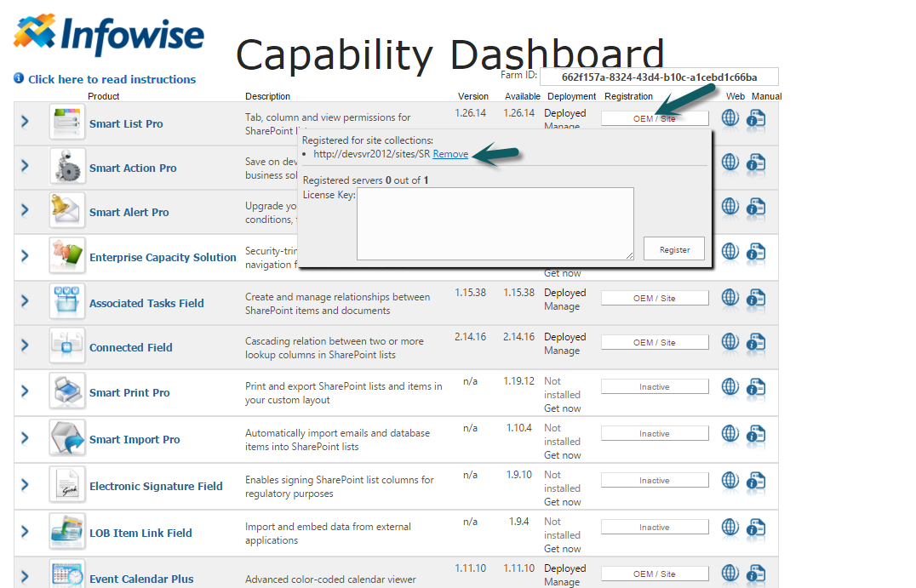Open the Smart List Pro web page globe icon
This screenshot has height=588, width=916.
click(x=730, y=118)
